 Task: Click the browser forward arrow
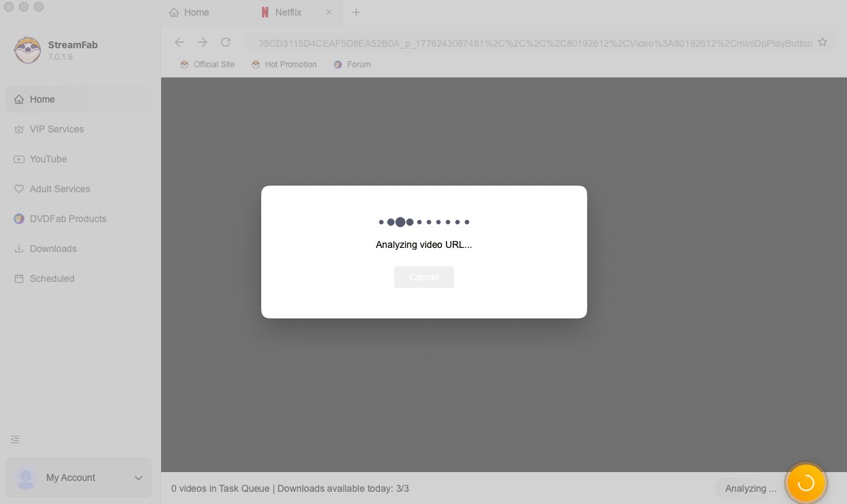pos(203,42)
